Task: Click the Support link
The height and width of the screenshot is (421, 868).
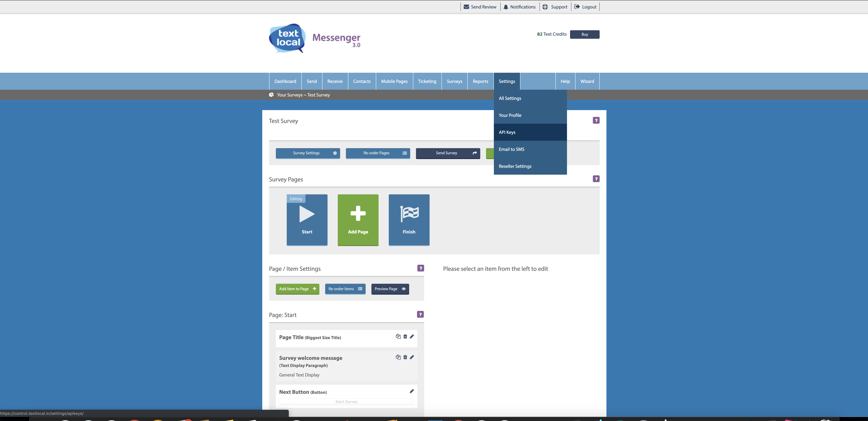Action: (x=559, y=7)
